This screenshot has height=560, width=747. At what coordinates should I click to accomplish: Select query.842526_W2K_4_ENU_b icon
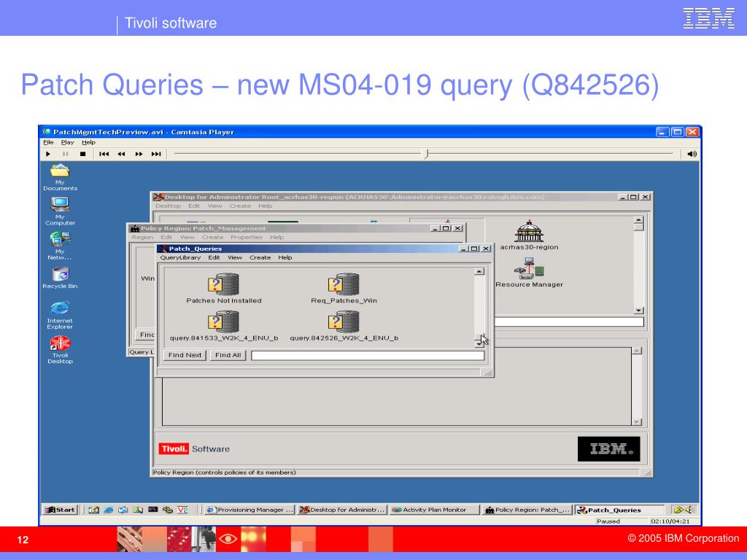pyautogui.click(x=344, y=322)
